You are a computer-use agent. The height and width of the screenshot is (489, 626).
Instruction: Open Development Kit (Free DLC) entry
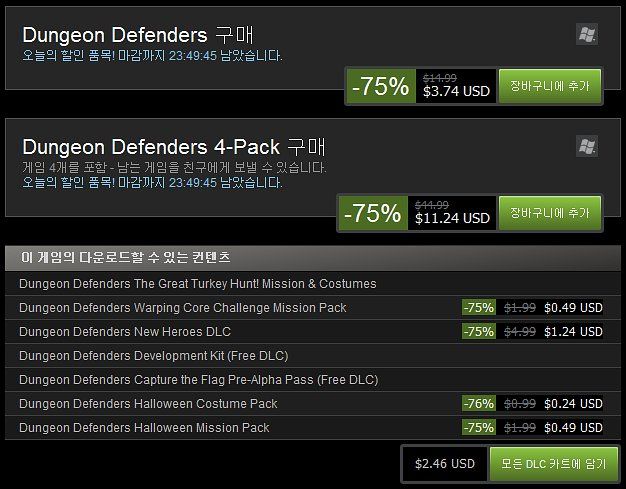click(313, 356)
